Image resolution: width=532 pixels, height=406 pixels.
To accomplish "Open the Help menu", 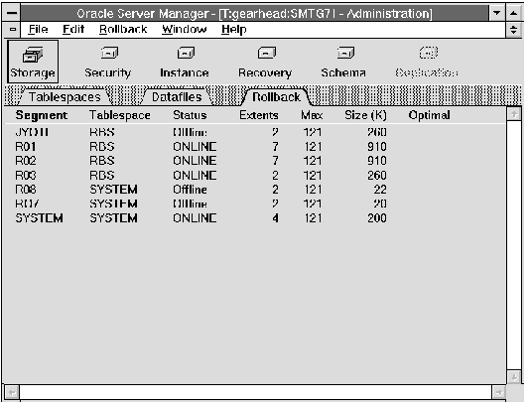I will 234,30.
